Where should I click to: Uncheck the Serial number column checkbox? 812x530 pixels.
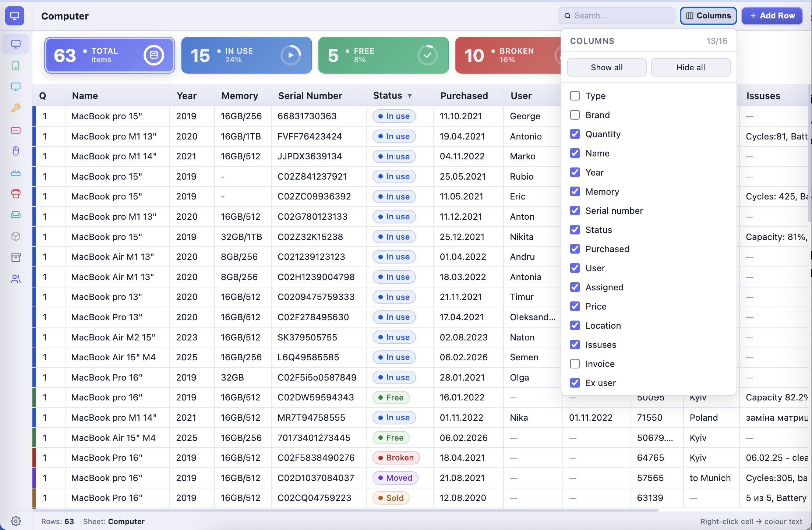pyautogui.click(x=575, y=211)
